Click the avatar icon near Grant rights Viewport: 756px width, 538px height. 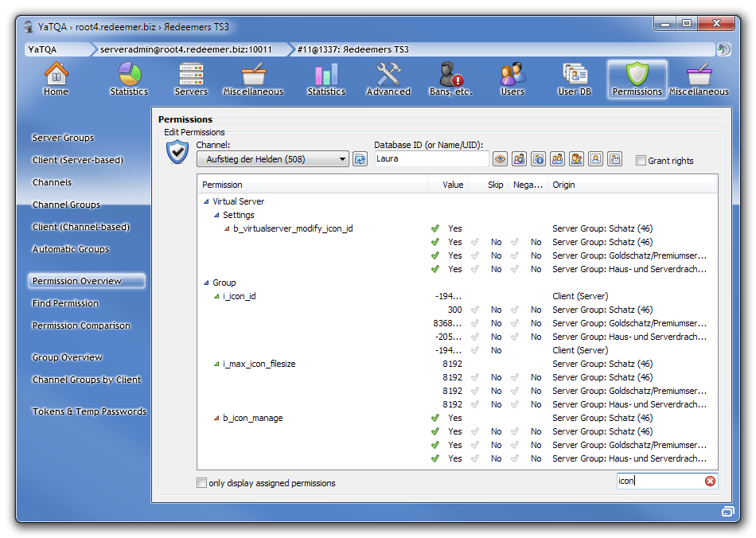point(595,159)
